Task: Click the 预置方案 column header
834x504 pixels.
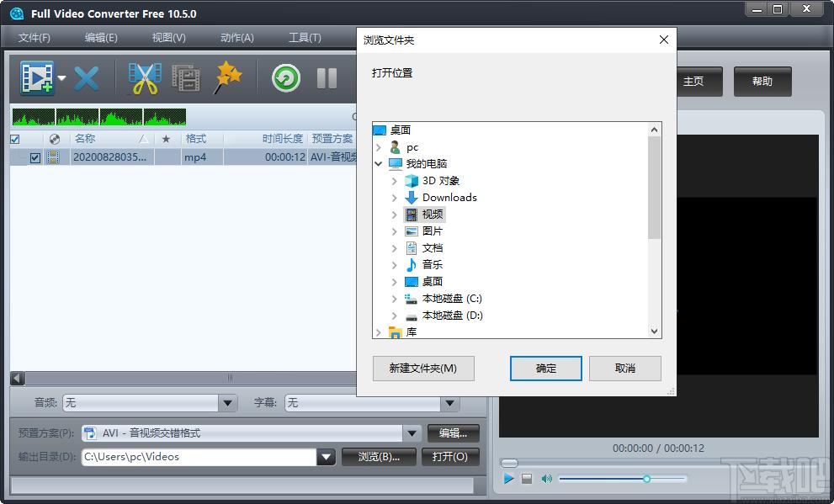Action: tap(332, 139)
